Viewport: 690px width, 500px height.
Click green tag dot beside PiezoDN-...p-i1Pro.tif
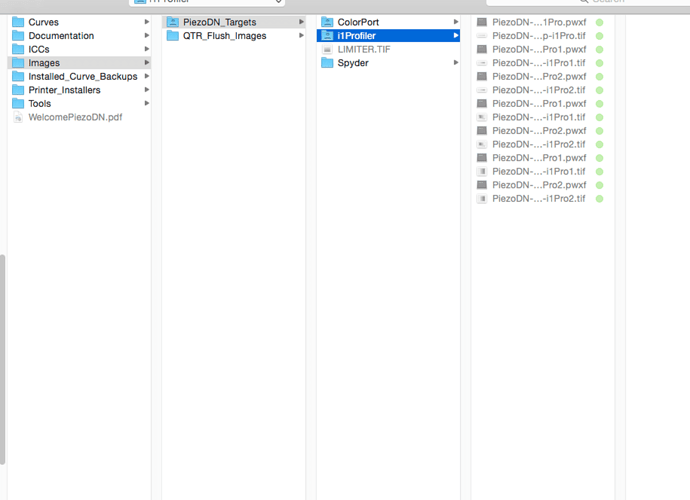coord(599,36)
